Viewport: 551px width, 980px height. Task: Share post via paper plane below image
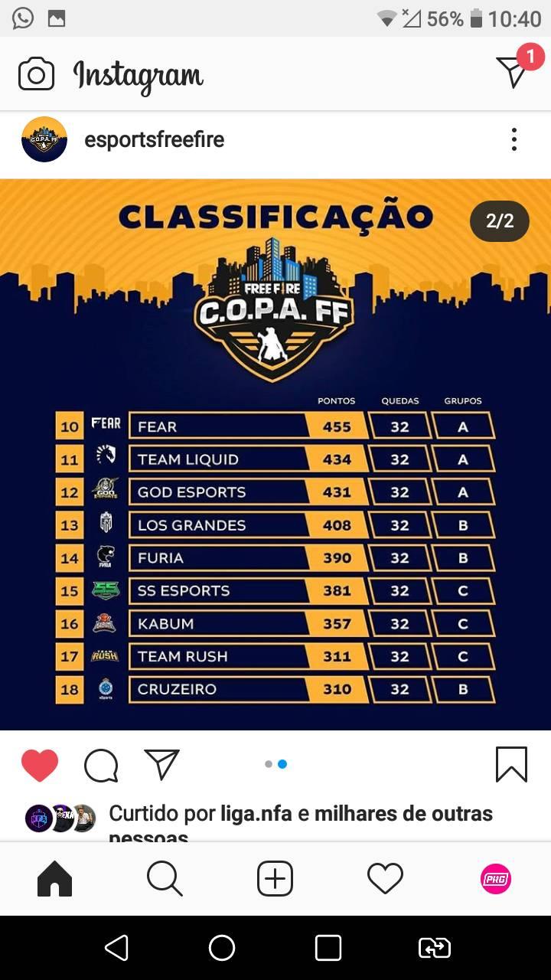coord(161,764)
